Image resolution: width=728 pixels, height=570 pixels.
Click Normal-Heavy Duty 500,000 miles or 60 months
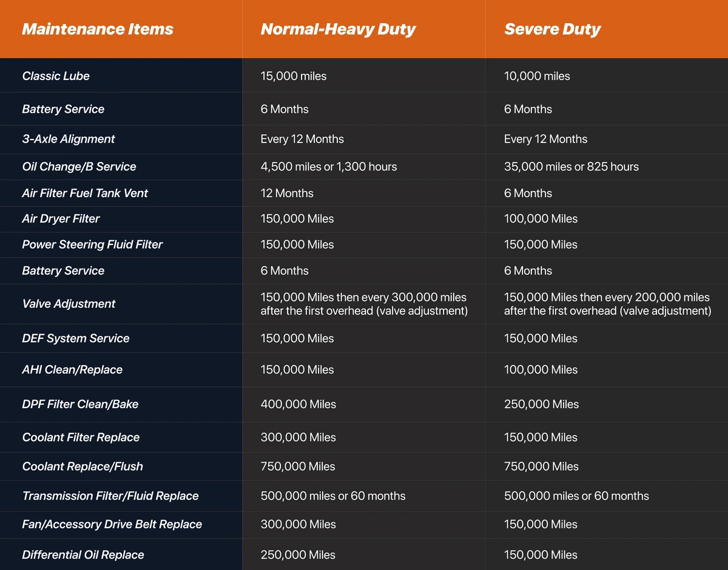tap(333, 496)
